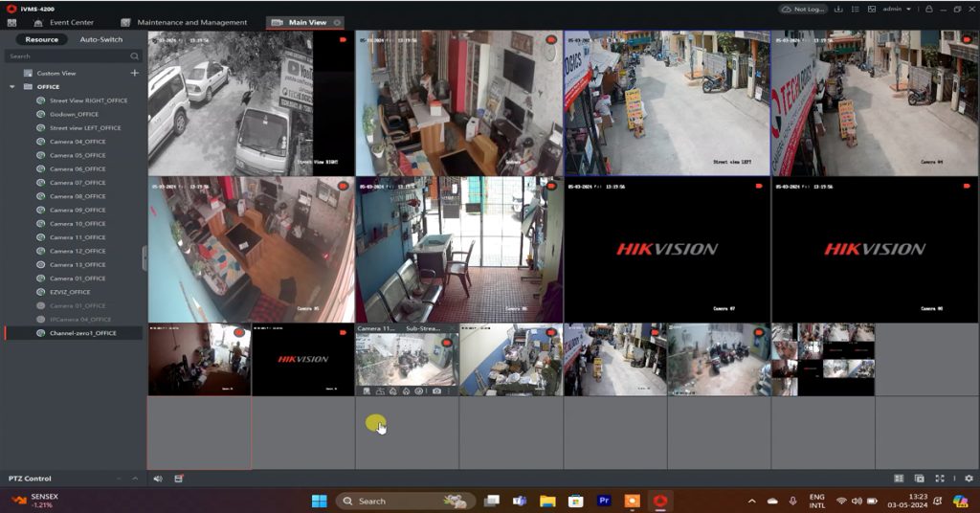Collapse the OFFICE device group
Image resolution: width=980 pixels, height=513 pixels.
[12, 87]
